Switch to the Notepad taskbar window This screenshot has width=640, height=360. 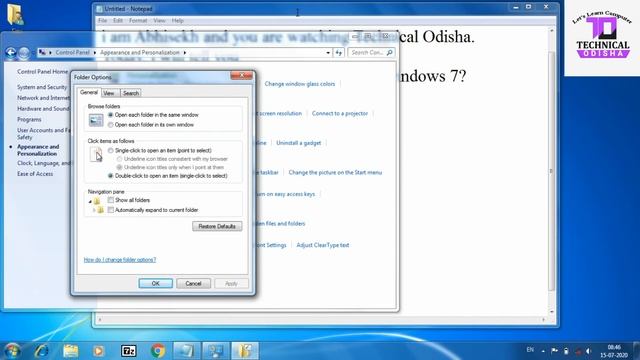pyautogui.click(x=187, y=351)
